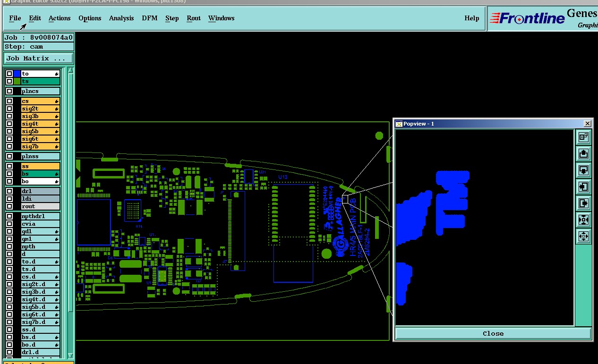Click the edit-marker icon on the 'sig6t' layer

(57, 139)
